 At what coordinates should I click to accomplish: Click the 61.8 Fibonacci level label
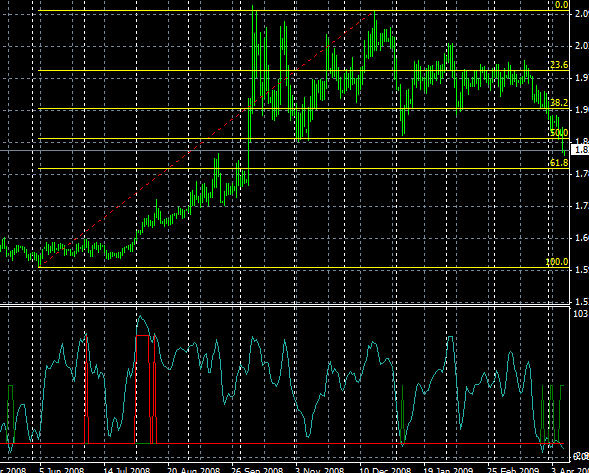click(559, 163)
